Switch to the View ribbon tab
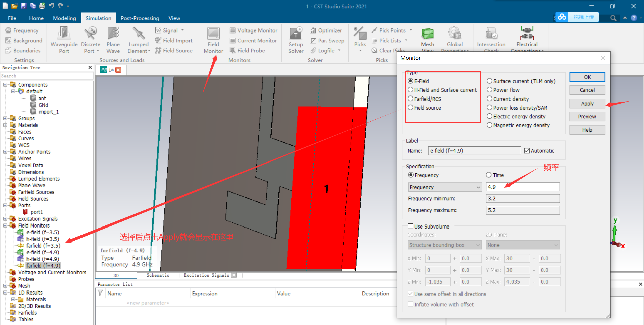 click(x=174, y=18)
